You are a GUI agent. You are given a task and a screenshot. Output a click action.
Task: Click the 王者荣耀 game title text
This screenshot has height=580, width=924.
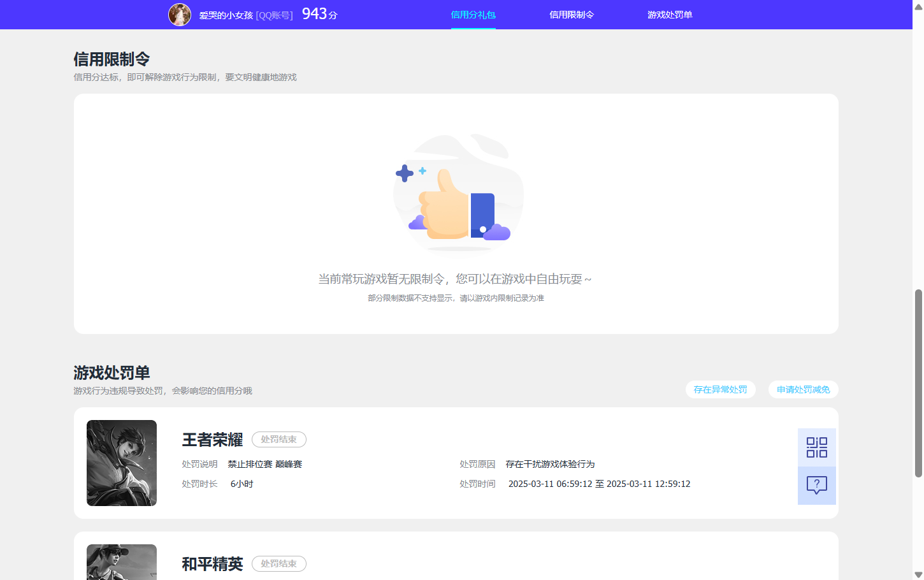click(x=212, y=439)
